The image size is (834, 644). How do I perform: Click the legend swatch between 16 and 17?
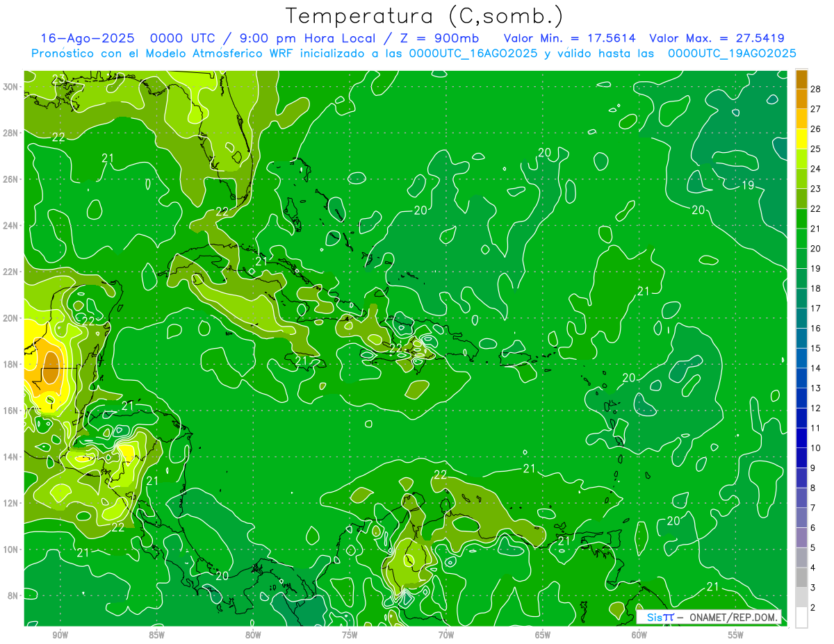coord(802,318)
